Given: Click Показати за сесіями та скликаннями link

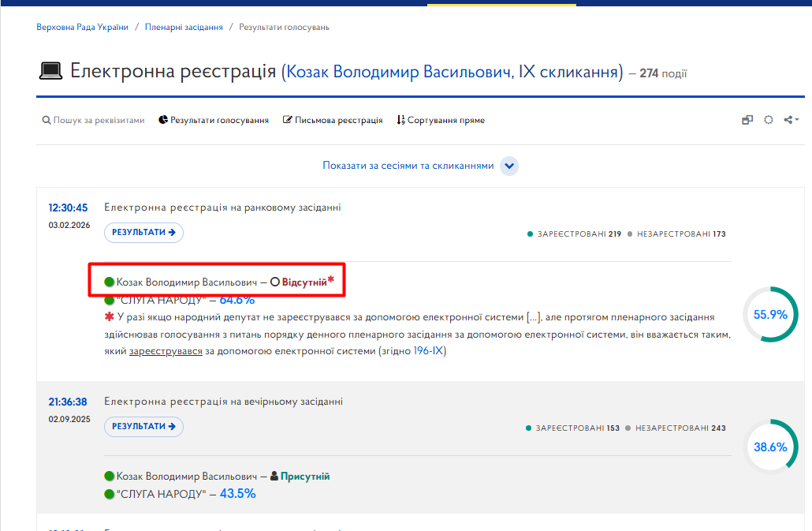Looking at the screenshot, I should tap(408, 166).
